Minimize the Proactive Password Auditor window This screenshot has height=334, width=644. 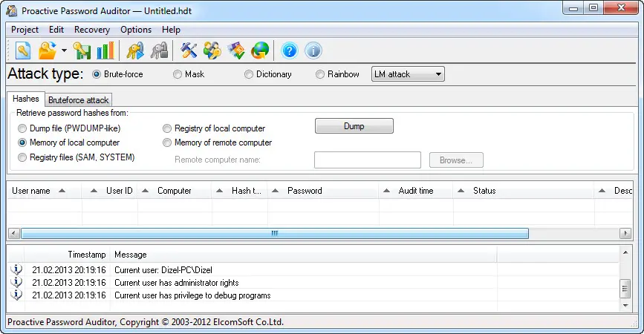(x=573, y=8)
